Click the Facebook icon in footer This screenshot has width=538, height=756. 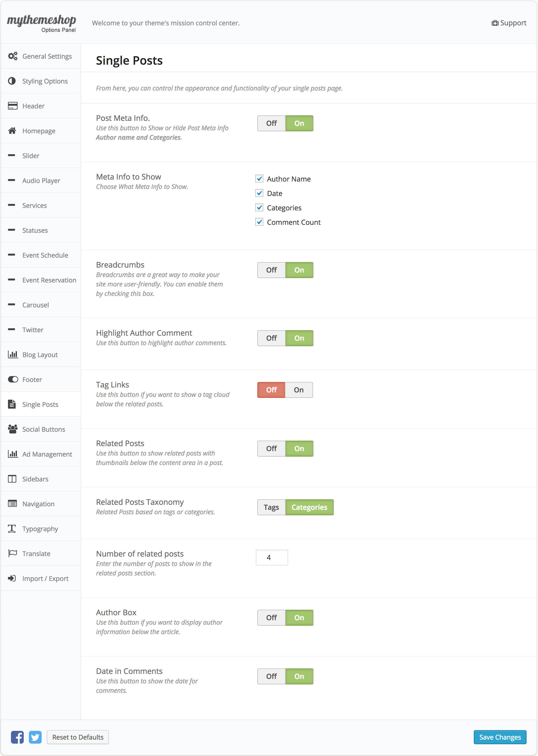pos(17,737)
